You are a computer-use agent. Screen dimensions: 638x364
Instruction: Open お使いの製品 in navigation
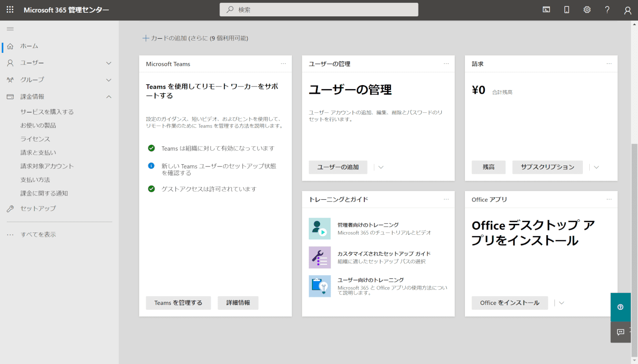click(38, 125)
